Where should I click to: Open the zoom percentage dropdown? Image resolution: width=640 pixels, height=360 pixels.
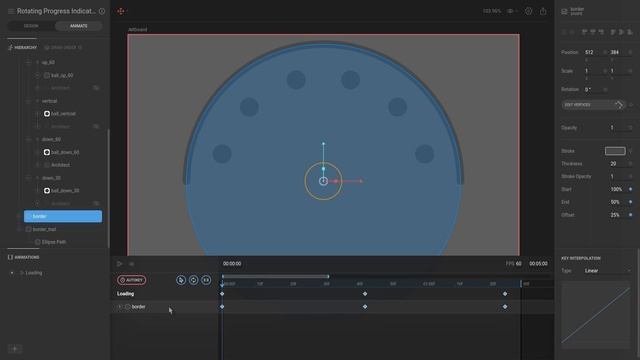(x=492, y=11)
